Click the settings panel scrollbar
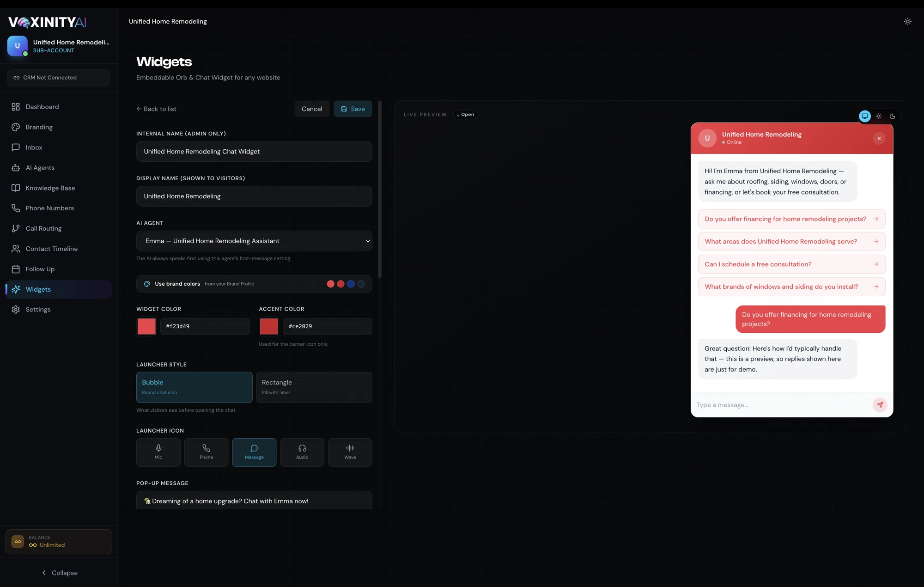This screenshot has height=587, width=924. tap(380, 190)
